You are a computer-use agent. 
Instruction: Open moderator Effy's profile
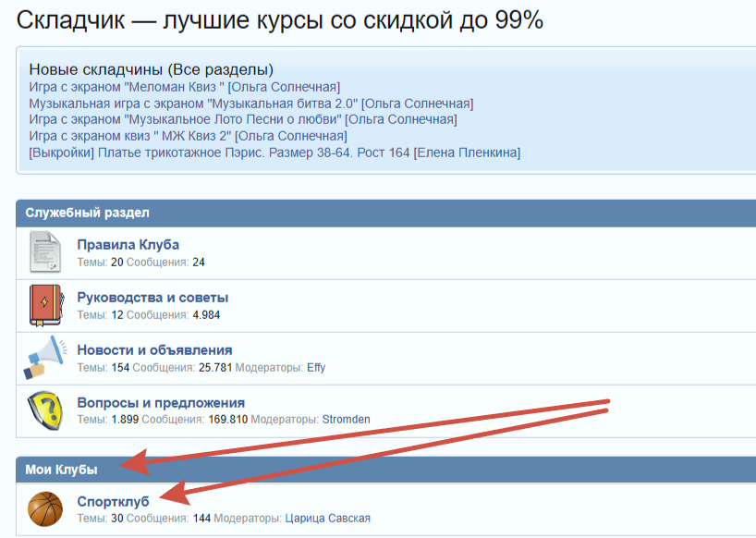tap(316, 367)
